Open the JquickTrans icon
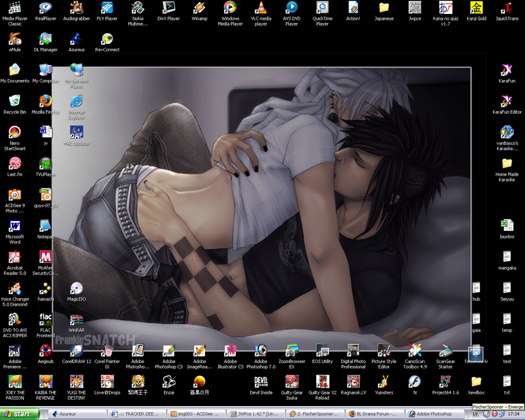 (507, 12)
